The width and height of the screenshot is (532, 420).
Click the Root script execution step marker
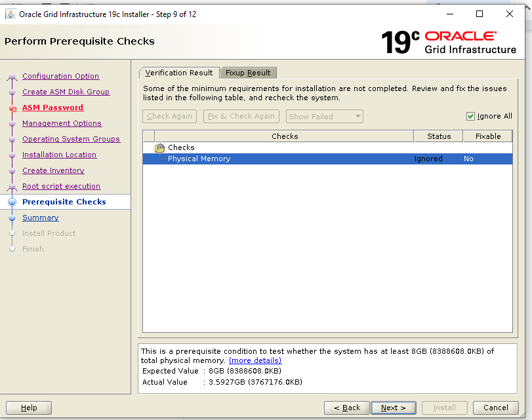[x=12, y=187]
